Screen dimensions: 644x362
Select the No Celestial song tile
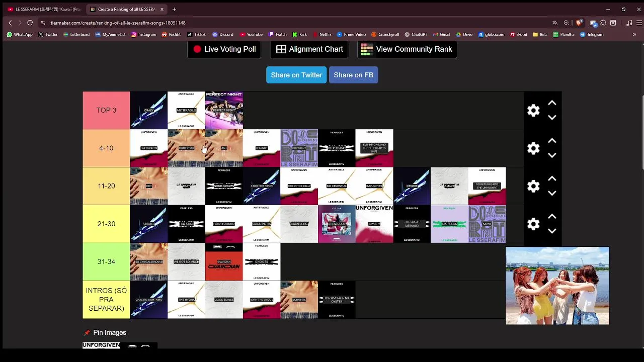[x=337, y=186]
